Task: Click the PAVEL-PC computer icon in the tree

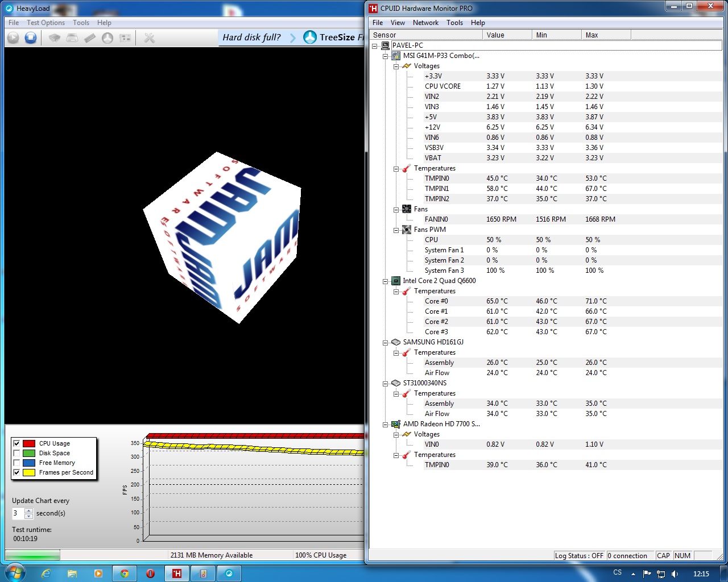Action: click(x=385, y=45)
